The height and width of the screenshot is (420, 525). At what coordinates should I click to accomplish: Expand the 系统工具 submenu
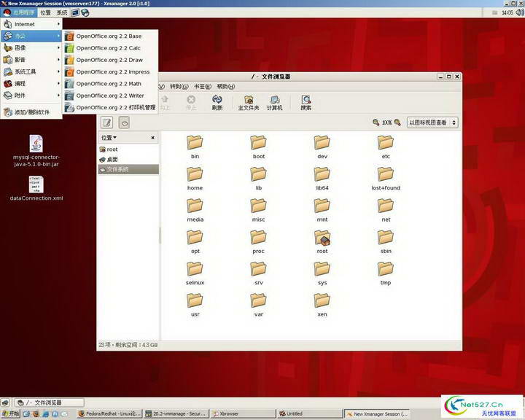tap(33, 71)
